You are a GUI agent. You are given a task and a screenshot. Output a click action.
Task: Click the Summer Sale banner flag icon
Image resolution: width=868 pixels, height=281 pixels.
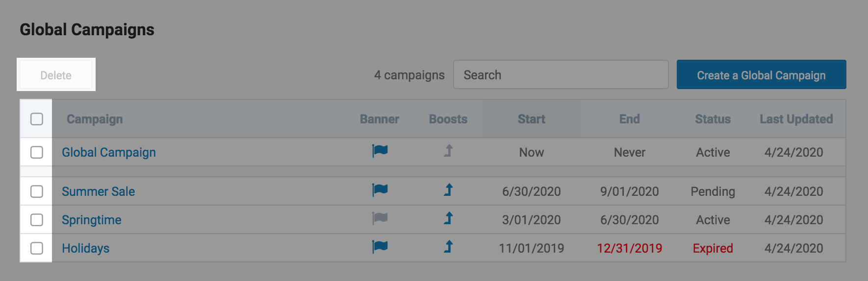point(380,190)
